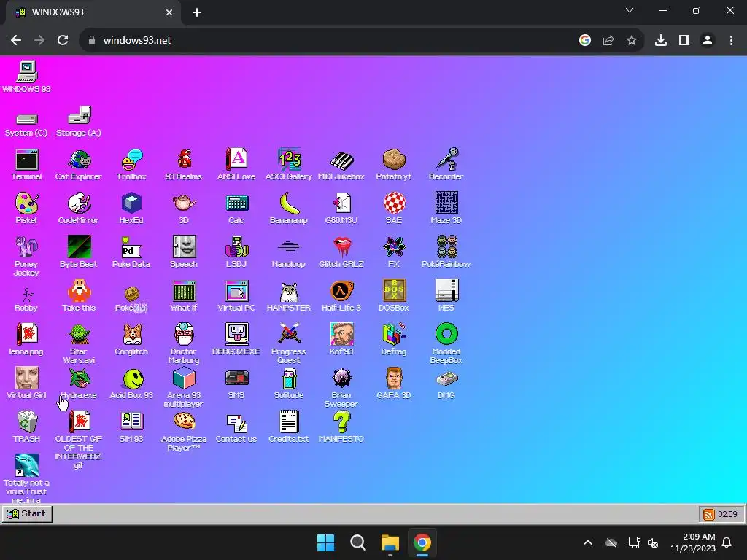The height and width of the screenshot is (560, 747).
Task: Show hidden system tray icons
Action: pos(588,542)
